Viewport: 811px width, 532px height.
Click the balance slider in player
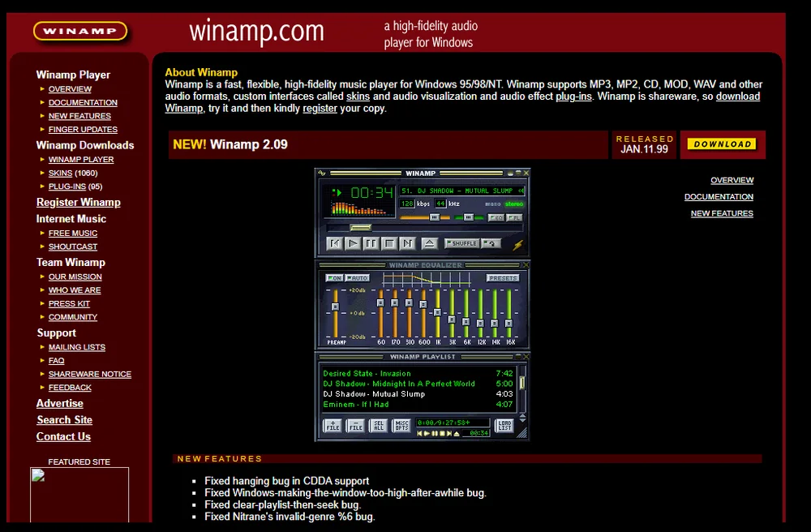coord(469,217)
